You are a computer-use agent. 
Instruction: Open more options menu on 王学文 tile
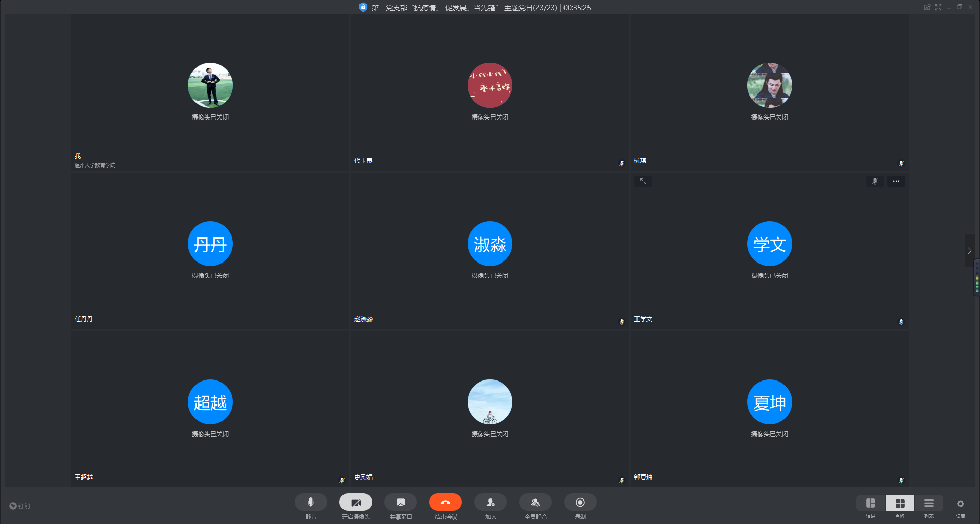coord(896,181)
